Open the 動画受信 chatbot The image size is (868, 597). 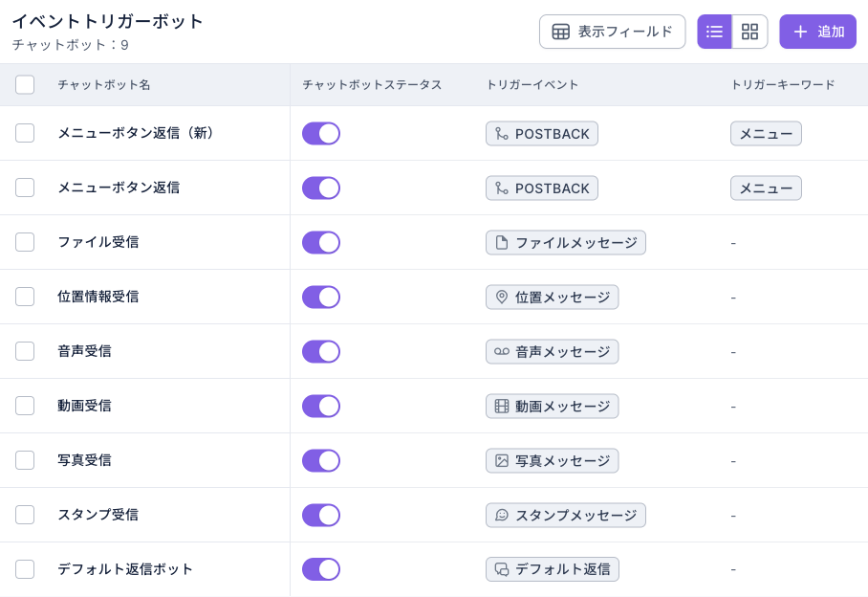(x=85, y=406)
